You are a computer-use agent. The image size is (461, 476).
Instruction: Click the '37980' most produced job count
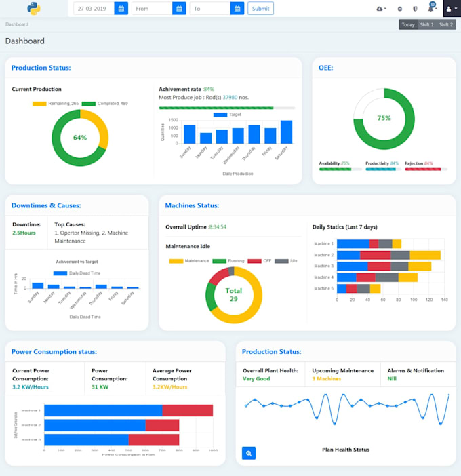pyautogui.click(x=230, y=98)
